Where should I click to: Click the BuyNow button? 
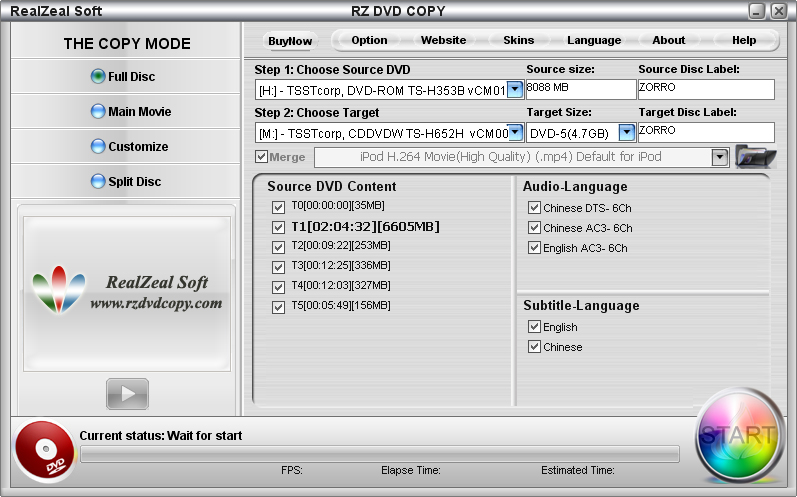coord(290,41)
